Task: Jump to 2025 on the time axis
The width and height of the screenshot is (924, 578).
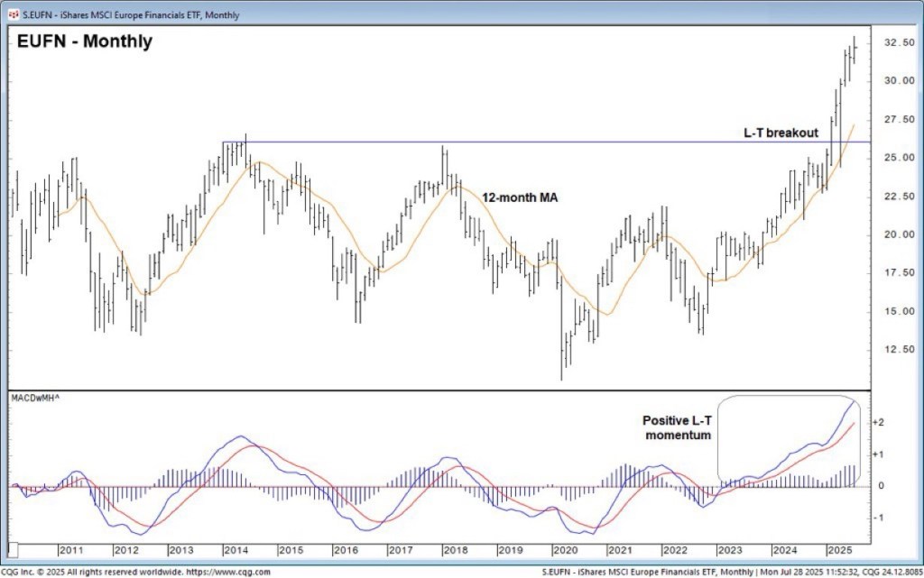Action: pyautogui.click(x=838, y=550)
